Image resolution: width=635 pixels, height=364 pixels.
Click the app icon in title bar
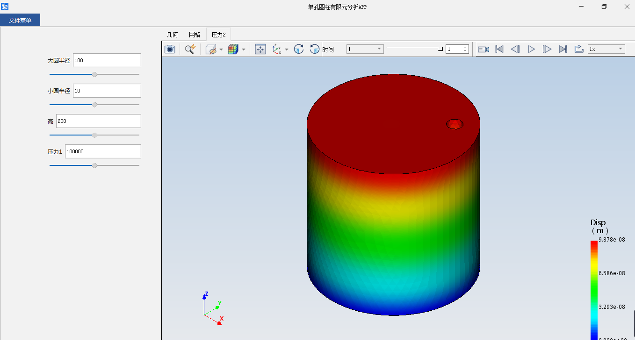pos(5,7)
